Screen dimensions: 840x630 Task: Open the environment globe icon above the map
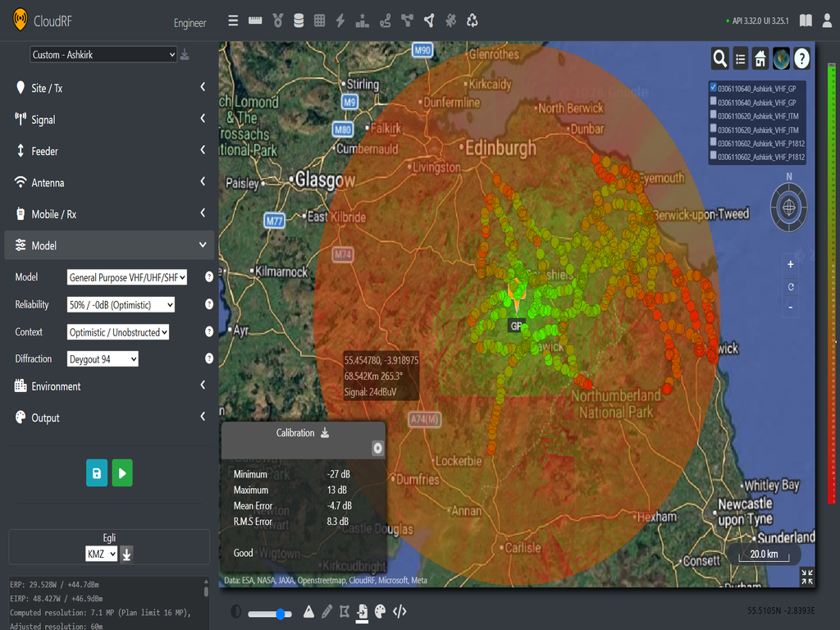pos(782,58)
